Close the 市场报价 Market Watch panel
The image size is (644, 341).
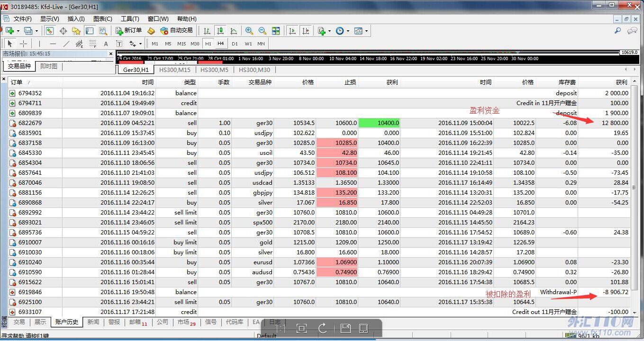(111, 54)
